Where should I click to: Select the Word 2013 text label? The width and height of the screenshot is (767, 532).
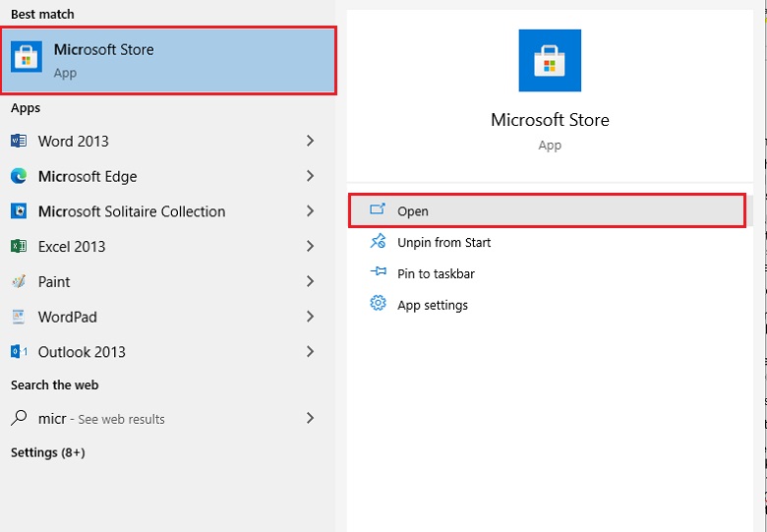click(74, 142)
